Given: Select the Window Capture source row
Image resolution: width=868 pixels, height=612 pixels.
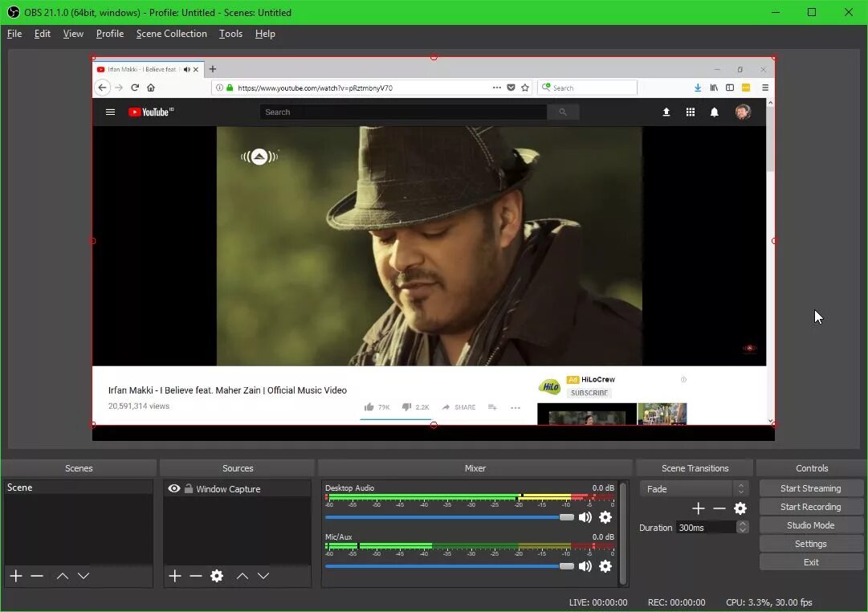Looking at the screenshot, I should [237, 488].
